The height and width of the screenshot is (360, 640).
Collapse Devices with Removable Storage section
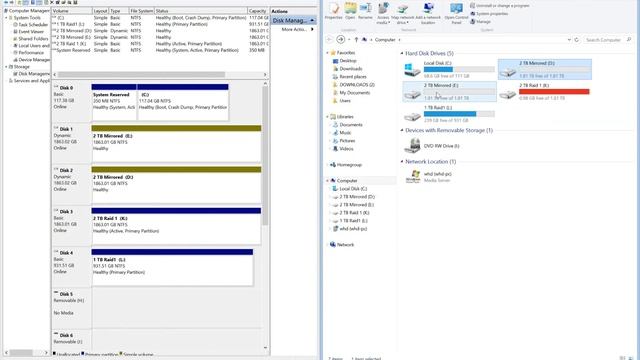tap(402, 131)
